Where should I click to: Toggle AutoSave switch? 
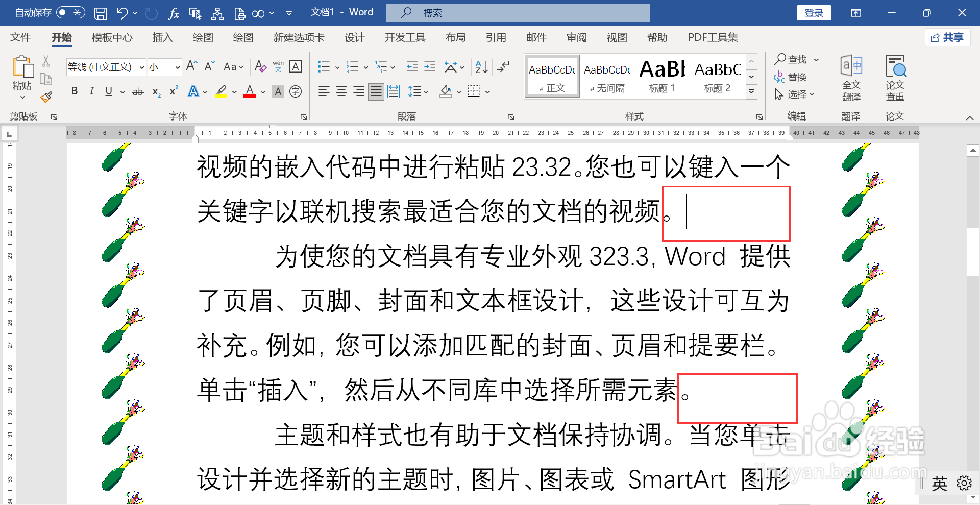pos(70,13)
